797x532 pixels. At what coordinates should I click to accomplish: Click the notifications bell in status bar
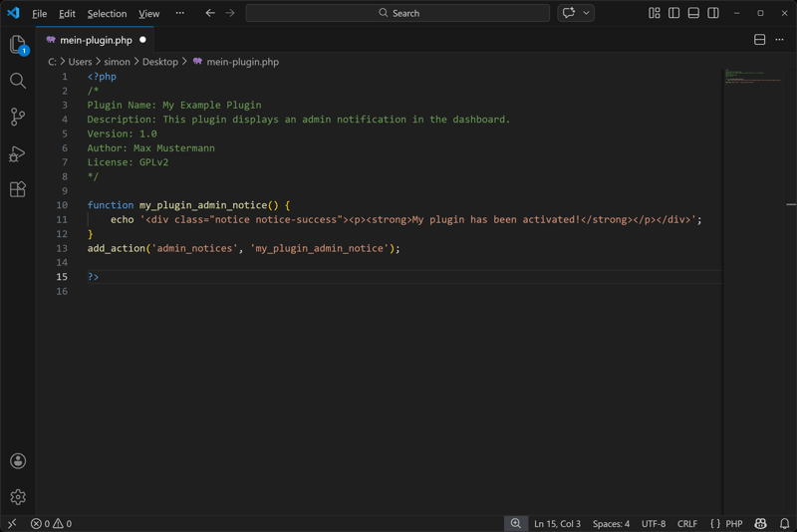tap(784, 523)
